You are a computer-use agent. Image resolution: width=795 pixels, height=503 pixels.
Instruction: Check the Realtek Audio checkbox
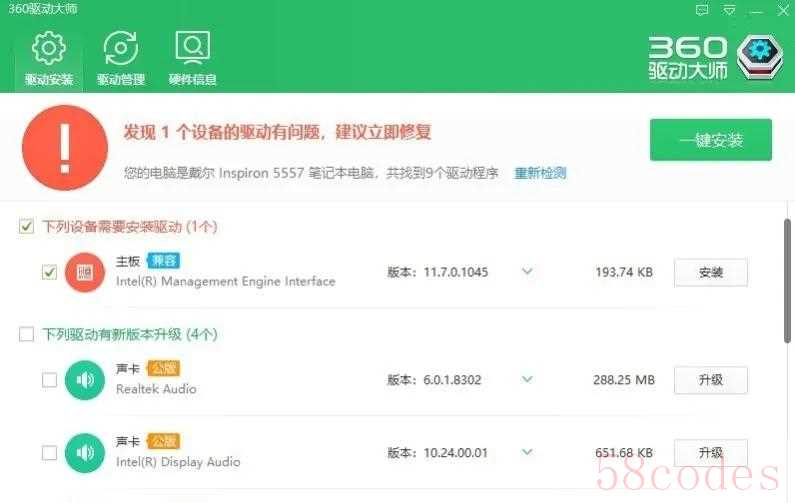49,380
